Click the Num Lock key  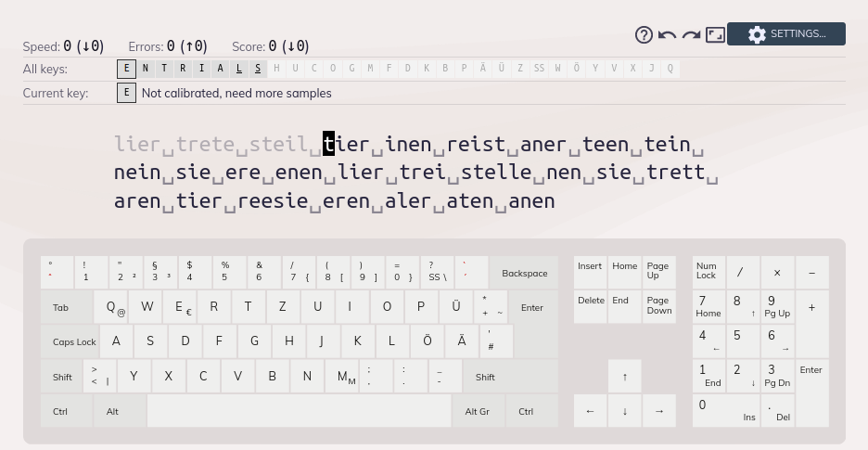pyautogui.click(x=708, y=273)
